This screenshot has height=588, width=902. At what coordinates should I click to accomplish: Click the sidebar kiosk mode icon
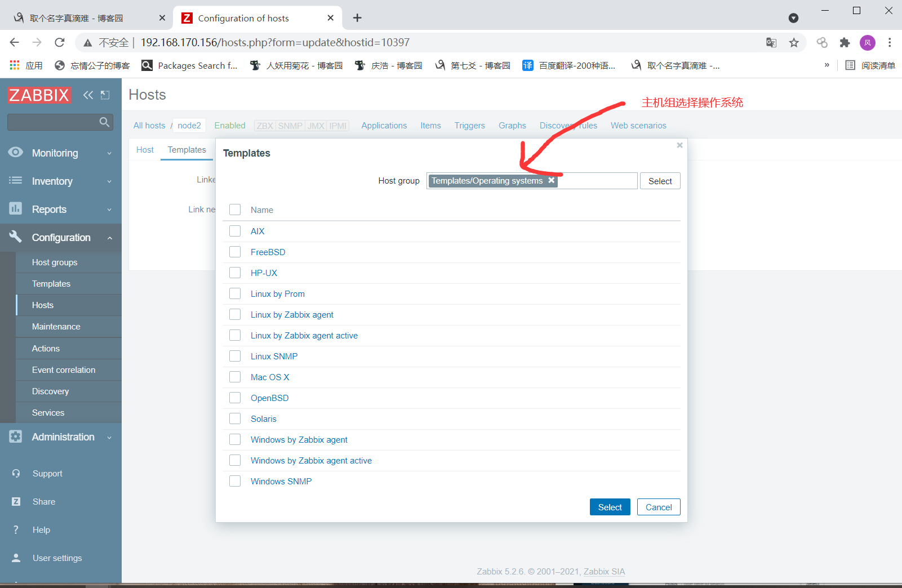105,95
